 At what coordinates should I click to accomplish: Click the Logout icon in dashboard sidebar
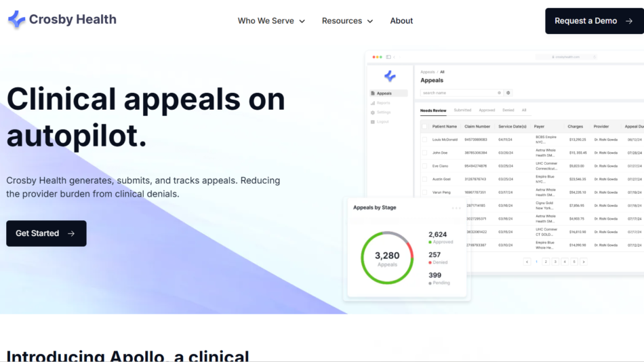point(373,121)
